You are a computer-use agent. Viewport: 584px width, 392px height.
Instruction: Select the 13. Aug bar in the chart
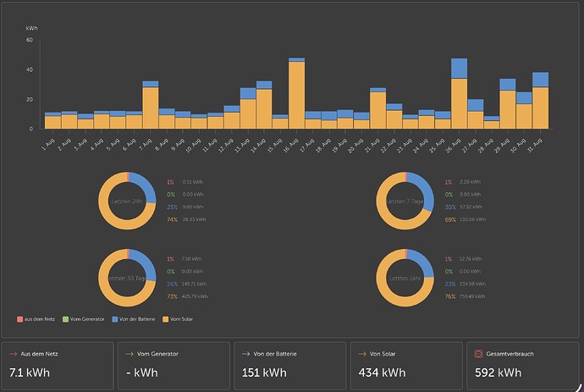point(248,108)
